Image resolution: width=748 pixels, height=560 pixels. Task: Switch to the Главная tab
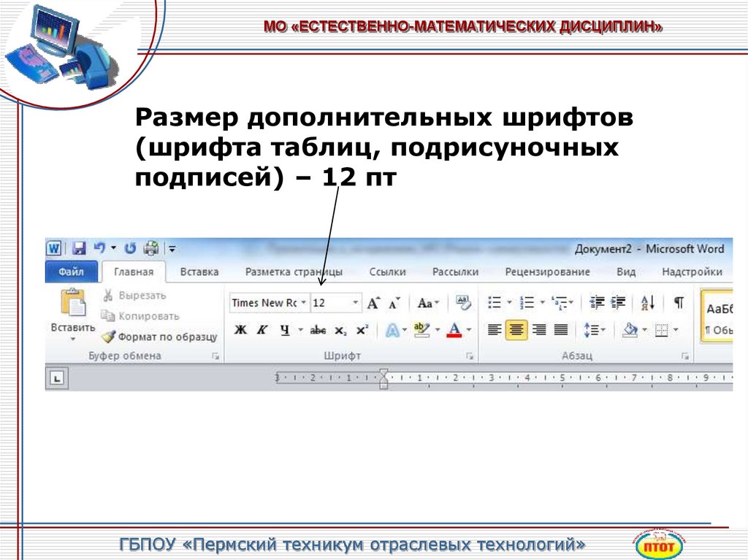tap(134, 272)
